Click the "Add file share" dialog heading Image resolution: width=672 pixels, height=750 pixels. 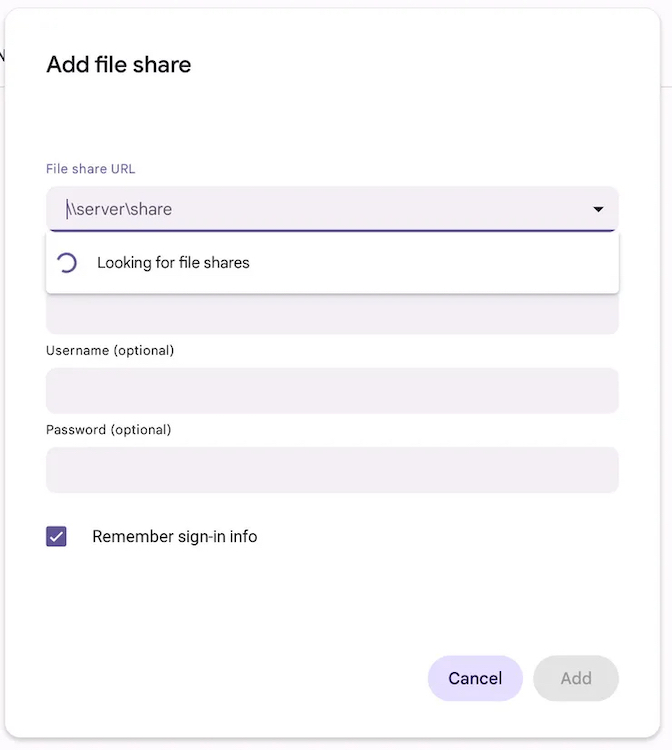(119, 65)
